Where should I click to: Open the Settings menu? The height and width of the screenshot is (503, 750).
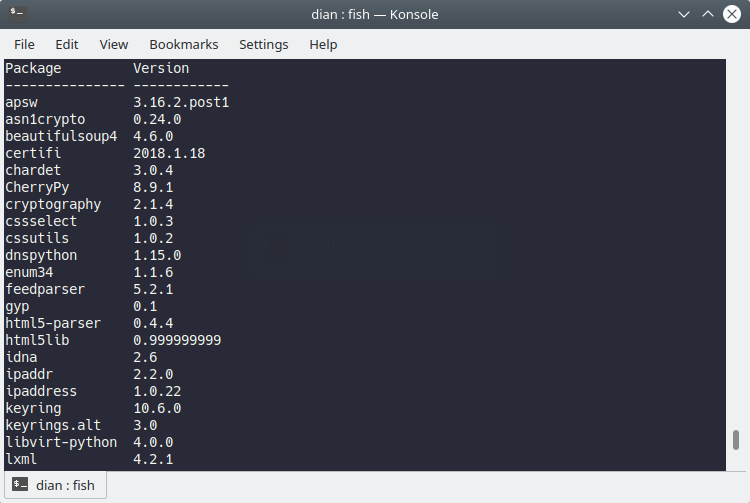[x=263, y=44]
